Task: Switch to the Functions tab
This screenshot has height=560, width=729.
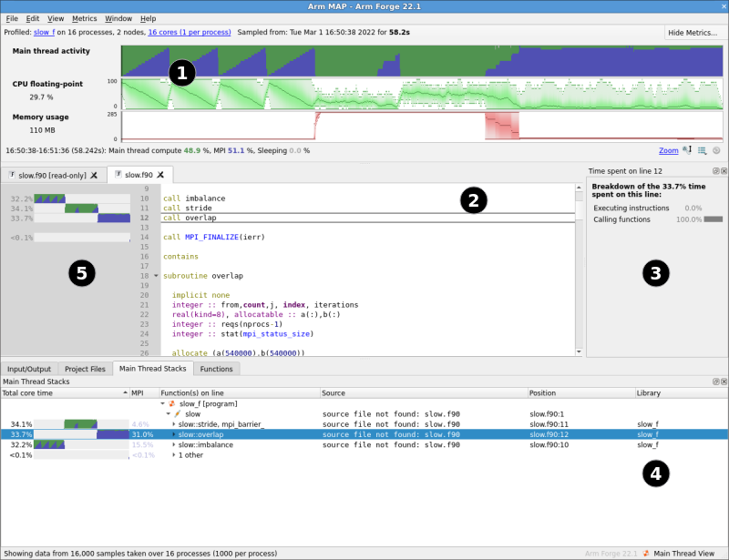Action: point(216,369)
